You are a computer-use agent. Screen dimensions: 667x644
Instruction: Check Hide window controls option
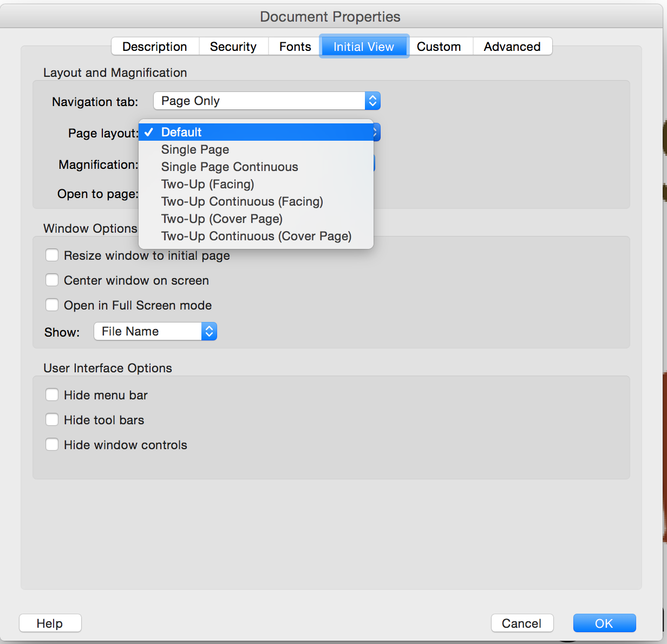coord(52,445)
